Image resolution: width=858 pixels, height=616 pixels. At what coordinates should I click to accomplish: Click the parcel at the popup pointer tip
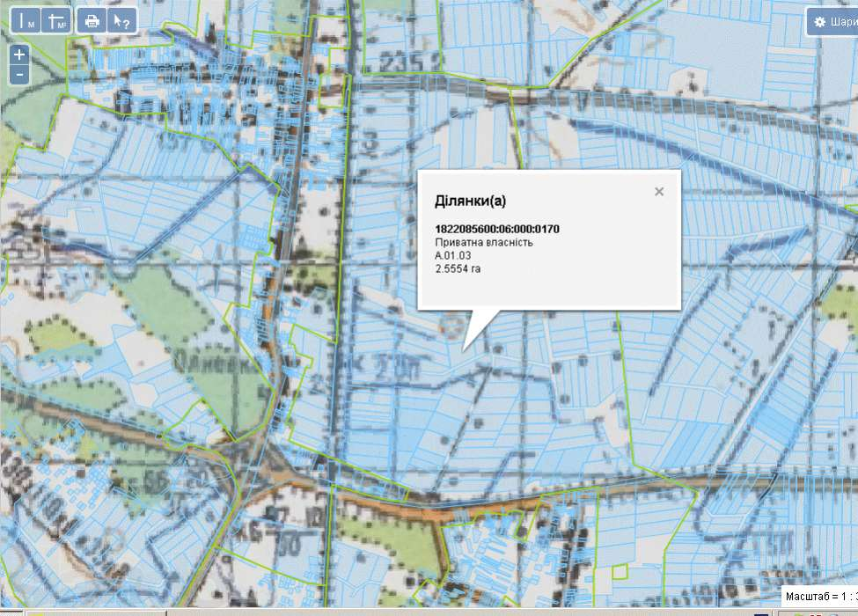(x=464, y=350)
